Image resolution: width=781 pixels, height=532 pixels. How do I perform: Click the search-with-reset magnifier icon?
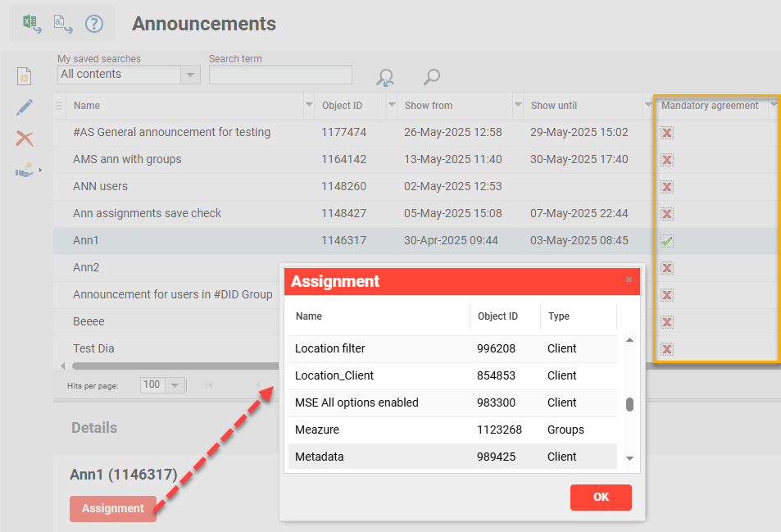pos(385,77)
